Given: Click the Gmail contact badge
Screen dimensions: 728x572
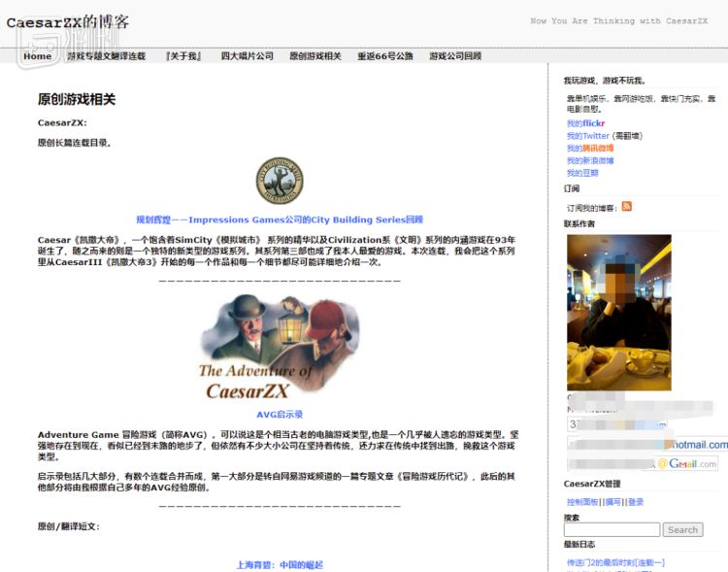Looking at the screenshot, I should click(643, 463).
